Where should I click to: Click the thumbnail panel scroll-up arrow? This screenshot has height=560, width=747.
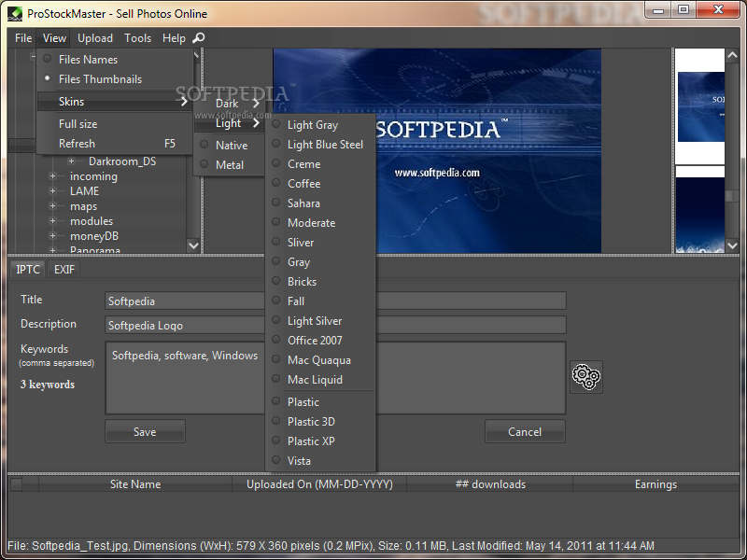732,55
